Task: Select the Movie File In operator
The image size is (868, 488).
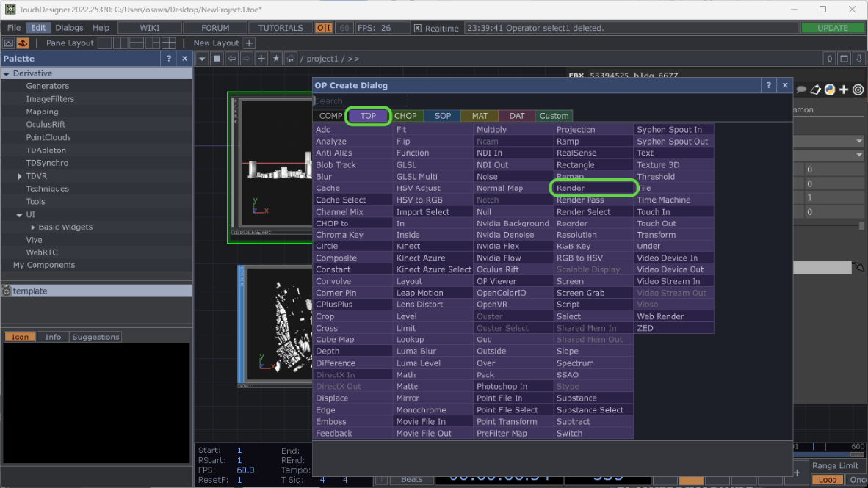Action: 433,422
